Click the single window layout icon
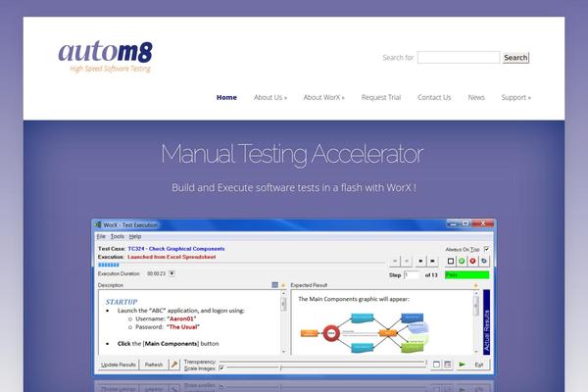The height and width of the screenshot is (392, 588). (x=436, y=365)
